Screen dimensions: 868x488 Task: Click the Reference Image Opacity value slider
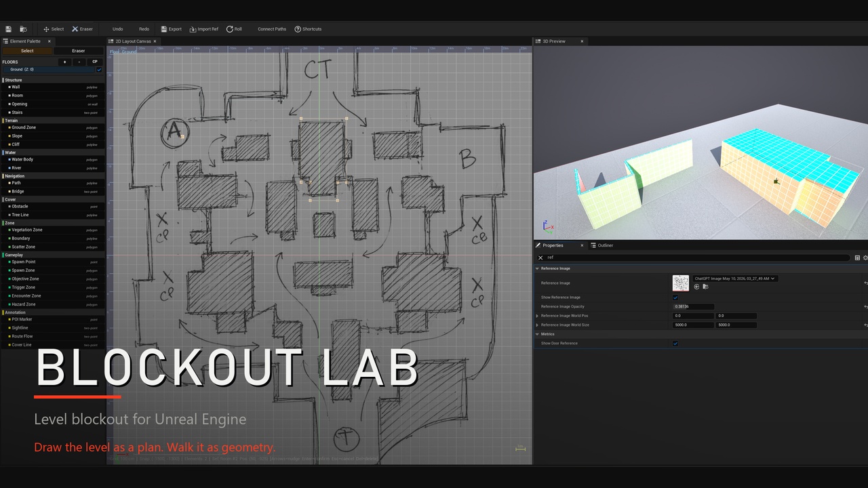pos(693,306)
